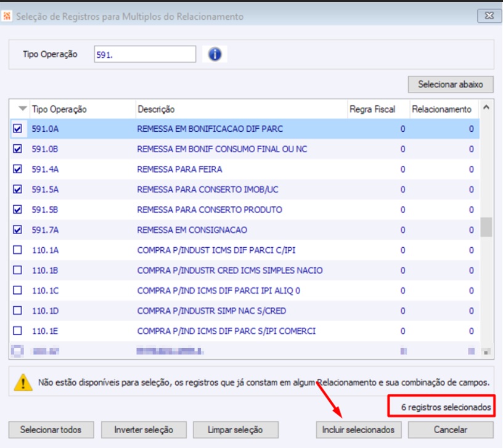Select row REMESSA PARA FEIRA
The width and height of the screenshot is (503, 448).
tap(245, 169)
